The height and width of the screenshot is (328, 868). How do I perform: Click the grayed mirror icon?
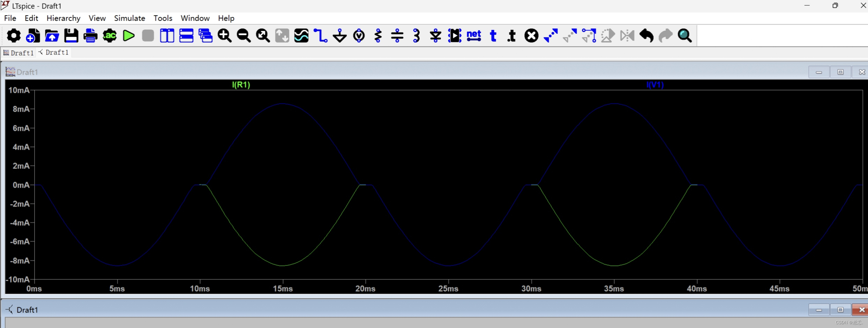627,36
